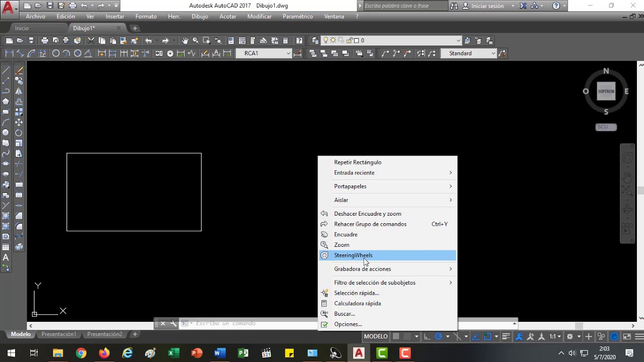
Task: Click the Layer Previous icon
Action: pyautogui.click(x=478, y=41)
